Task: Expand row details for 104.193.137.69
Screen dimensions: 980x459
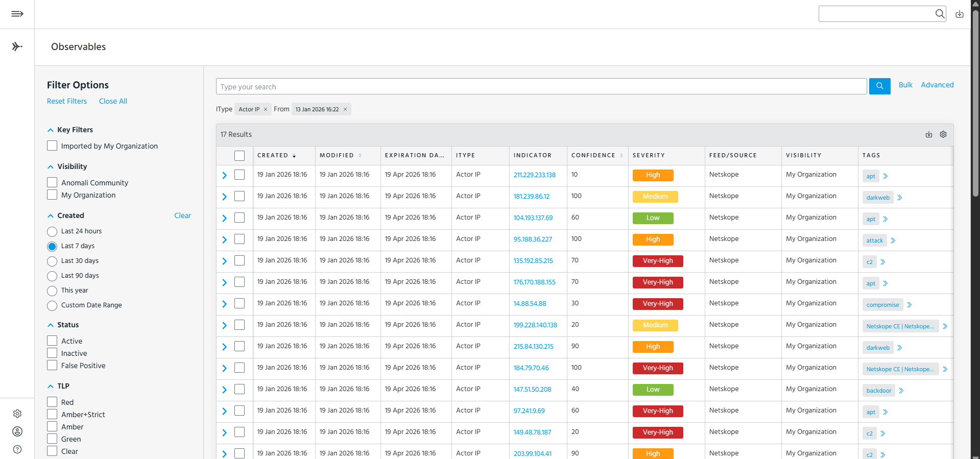Action: 224,218
